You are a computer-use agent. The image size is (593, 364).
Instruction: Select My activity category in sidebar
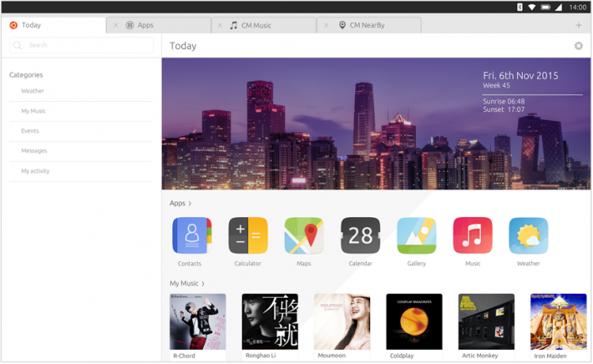[36, 171]
